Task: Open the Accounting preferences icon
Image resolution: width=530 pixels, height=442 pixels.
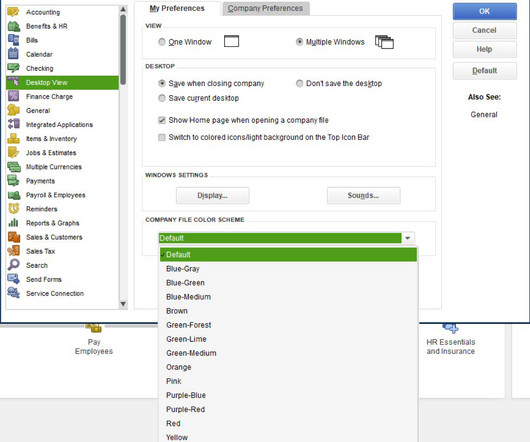Action: (x=13, y=12)
